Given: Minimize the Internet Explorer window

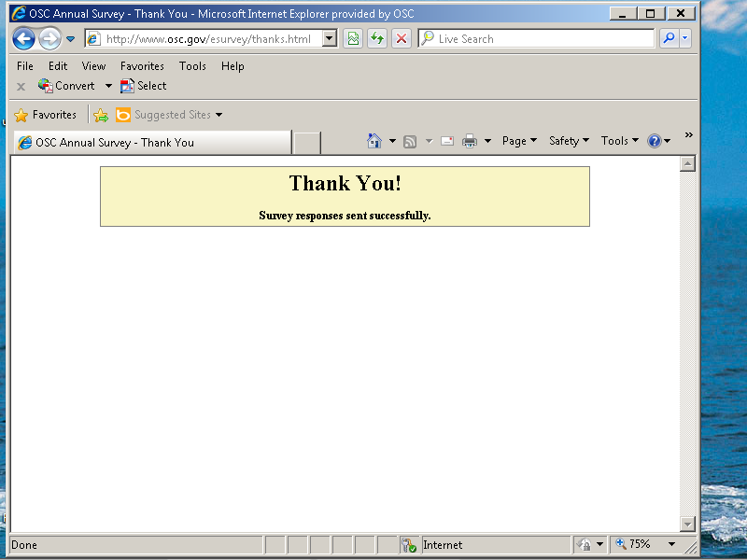Looking at the screenshot, I should (x=623, y=13).
